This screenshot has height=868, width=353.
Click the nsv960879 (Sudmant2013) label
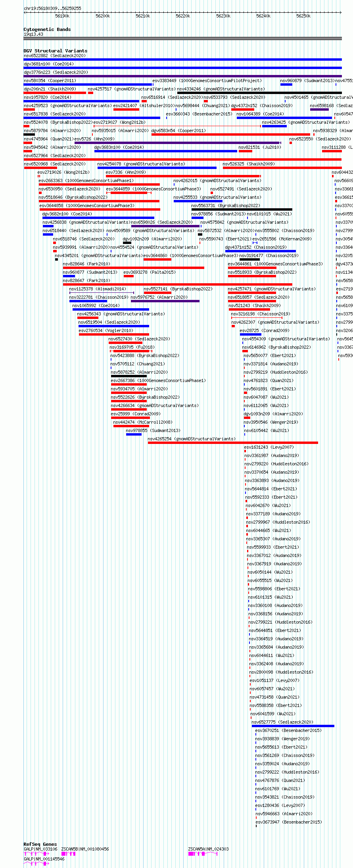tap(307, 81)
